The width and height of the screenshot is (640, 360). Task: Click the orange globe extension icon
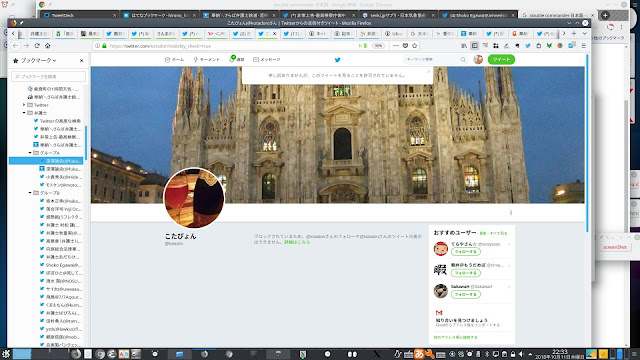coord(560,46)
